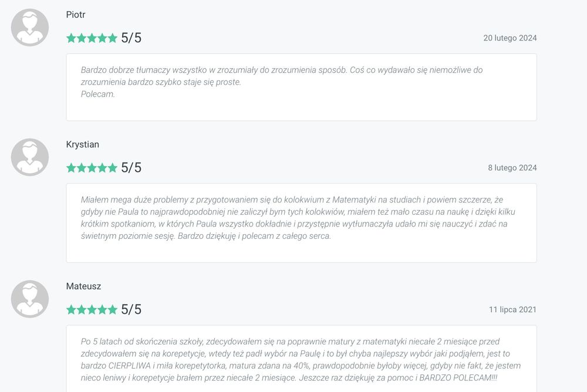Open reviewer name Mateusz
587x392 pixels.
pyautogui.click(x=83, y=286)
